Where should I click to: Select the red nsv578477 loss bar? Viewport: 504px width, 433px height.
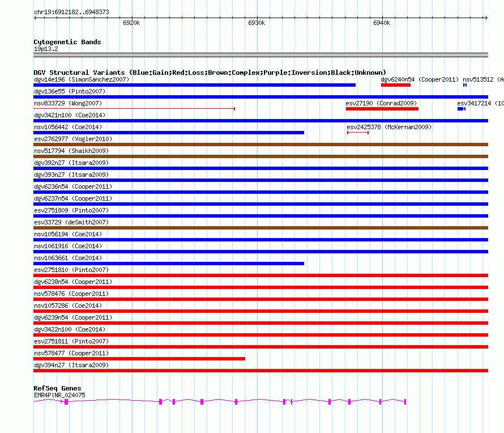tap(139, 359)
